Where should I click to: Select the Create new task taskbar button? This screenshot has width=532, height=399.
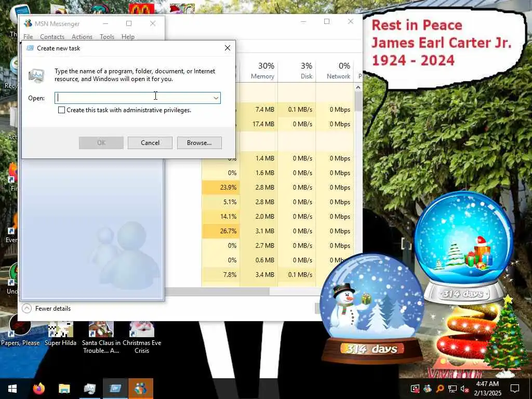tap(115, 389)
